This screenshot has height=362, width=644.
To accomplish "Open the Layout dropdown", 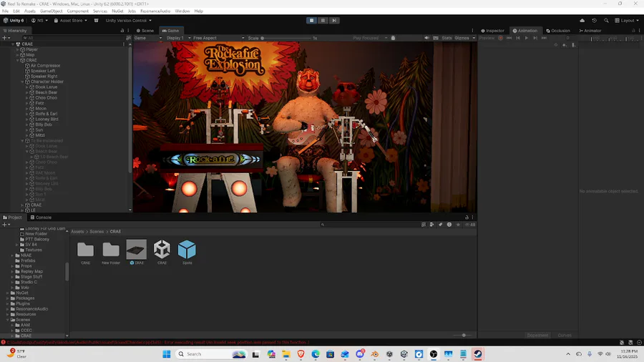I will click(627, 21).
